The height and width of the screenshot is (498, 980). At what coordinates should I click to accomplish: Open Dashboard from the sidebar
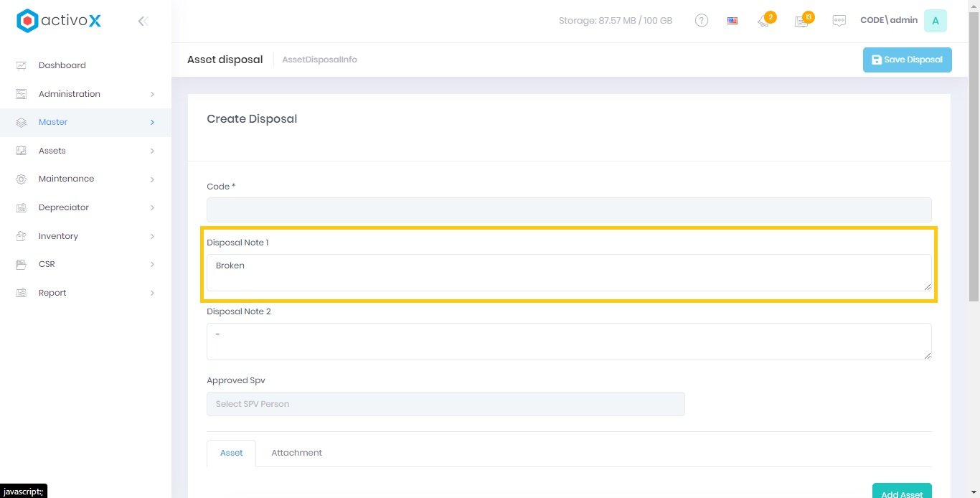click(x=62, y=65)
